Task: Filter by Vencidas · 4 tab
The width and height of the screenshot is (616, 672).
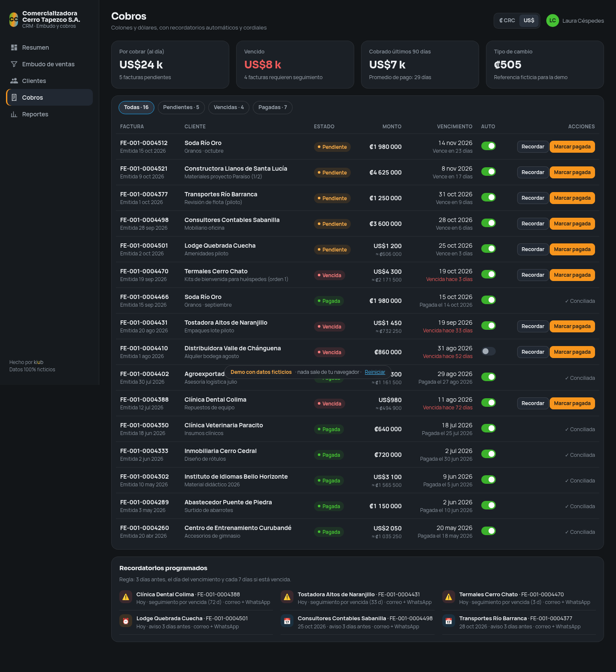Action: coord(229,107)
